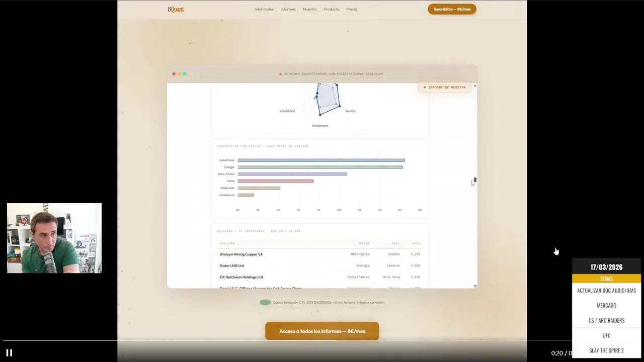Click the green window dot in mockup
644x362 pixels.
click(185, 74)
